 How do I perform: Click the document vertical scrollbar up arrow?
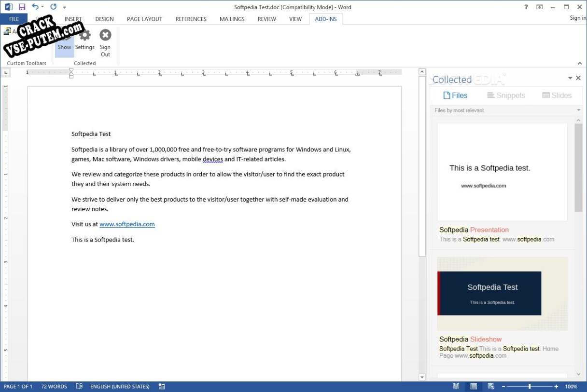pyautogui.click(x=422, y=72)
